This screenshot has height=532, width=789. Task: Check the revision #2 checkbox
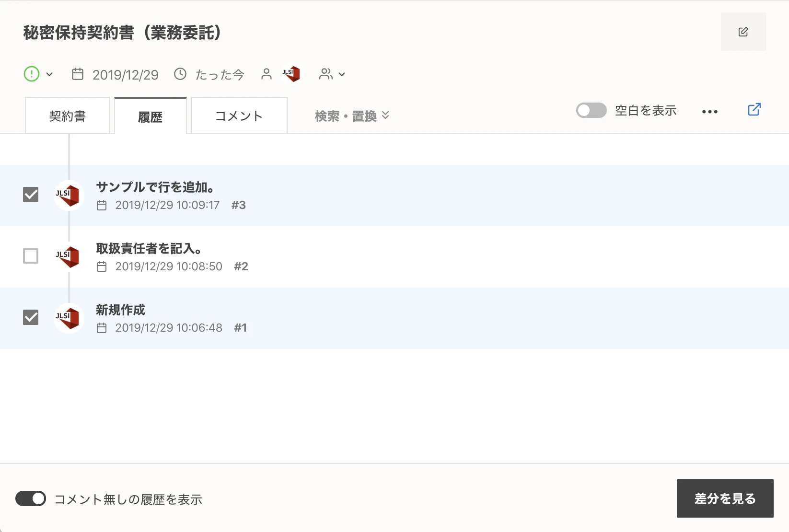31,256
